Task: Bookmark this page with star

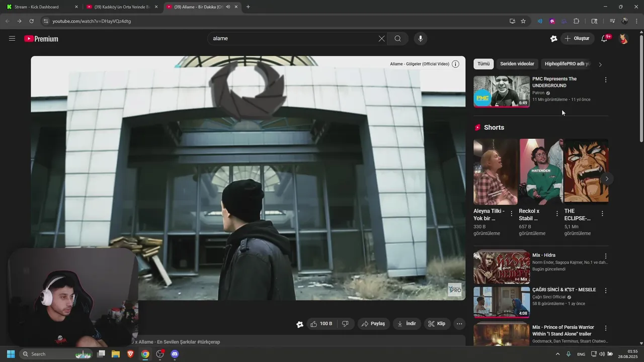Action: click(x=523, y=21)
